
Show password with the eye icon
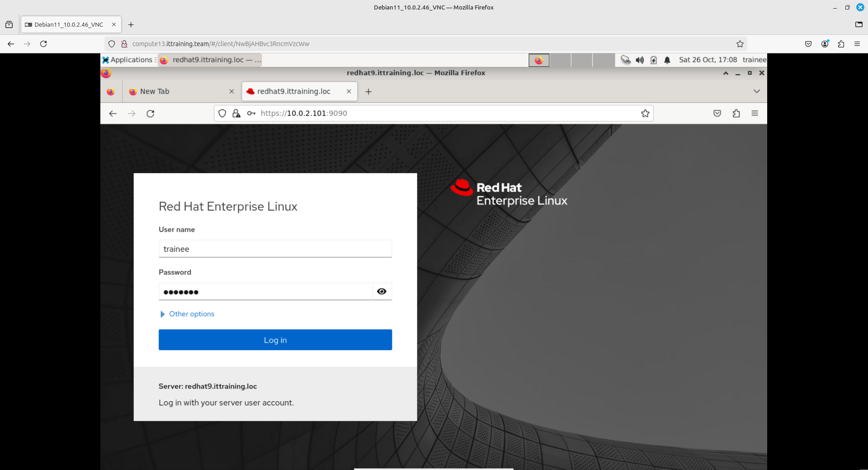pos(382,291)
